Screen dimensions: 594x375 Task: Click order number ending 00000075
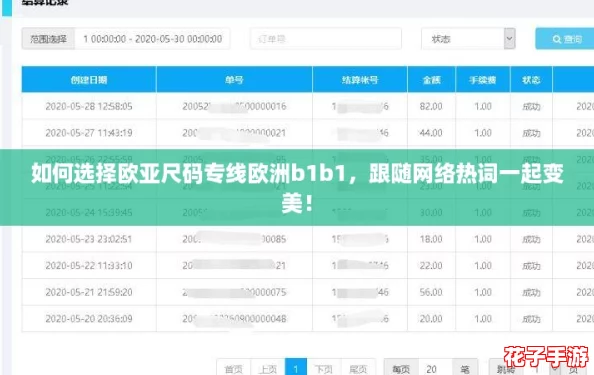[234, 292]
